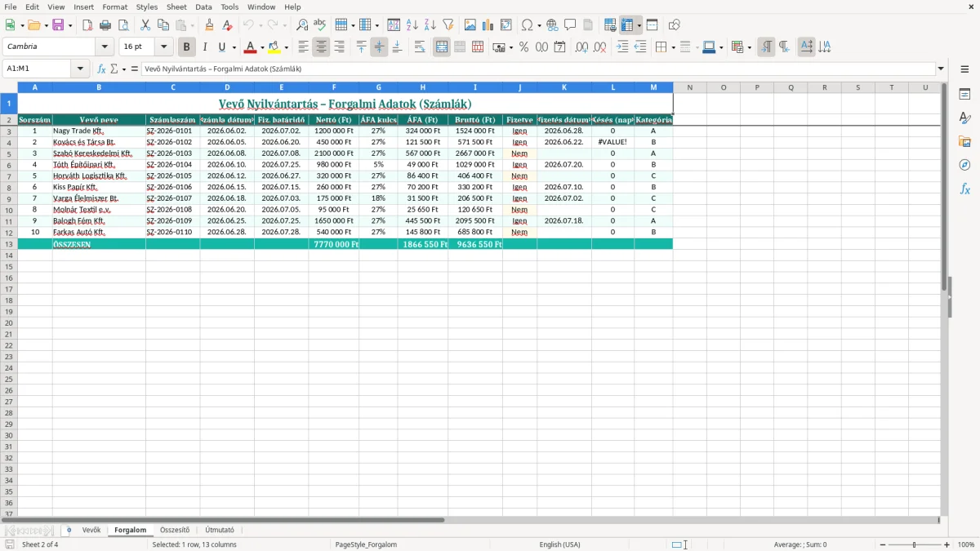The height and width of the screenshot is (551, 980).
Task: Select the Clone Formatting paintbrush
Action: click(210, 25)
